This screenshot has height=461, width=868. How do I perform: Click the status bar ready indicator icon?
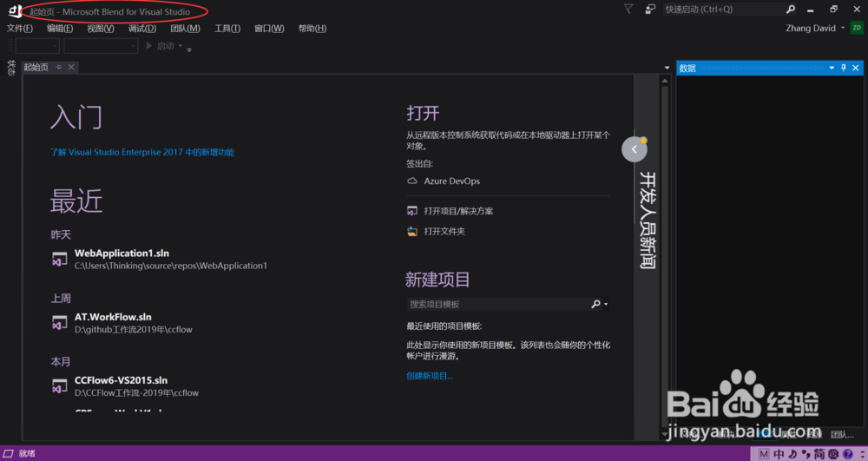pos(8,453)
